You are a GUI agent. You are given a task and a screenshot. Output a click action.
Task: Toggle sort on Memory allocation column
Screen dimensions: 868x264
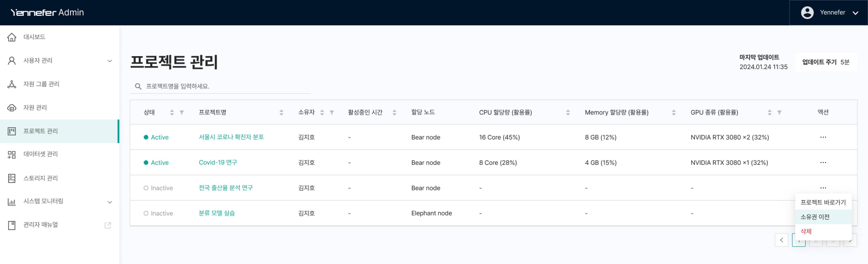click(x=674, y=113)
